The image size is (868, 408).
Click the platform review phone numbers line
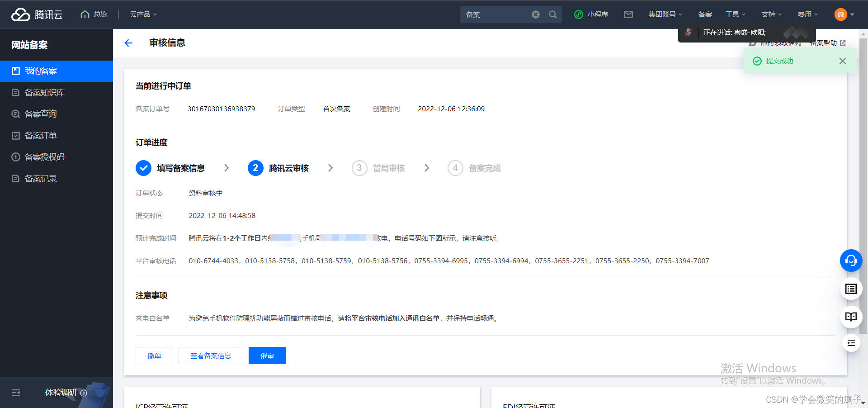click(449, 261)
